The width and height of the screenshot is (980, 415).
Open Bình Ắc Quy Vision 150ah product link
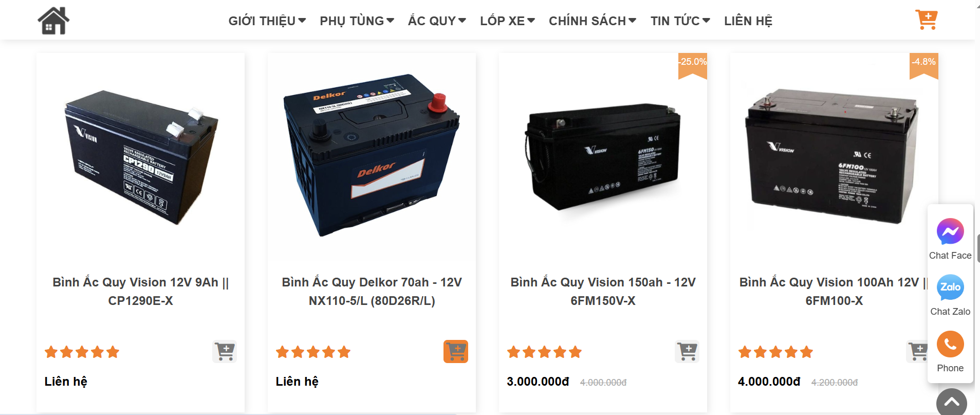[x=603, y=292]
